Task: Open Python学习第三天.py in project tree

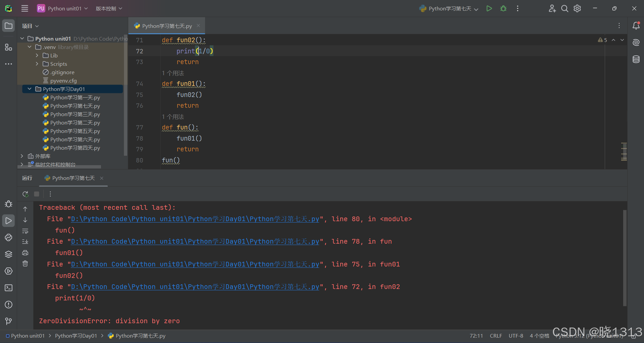Action: pyautogui.click(x=71, y=114)
